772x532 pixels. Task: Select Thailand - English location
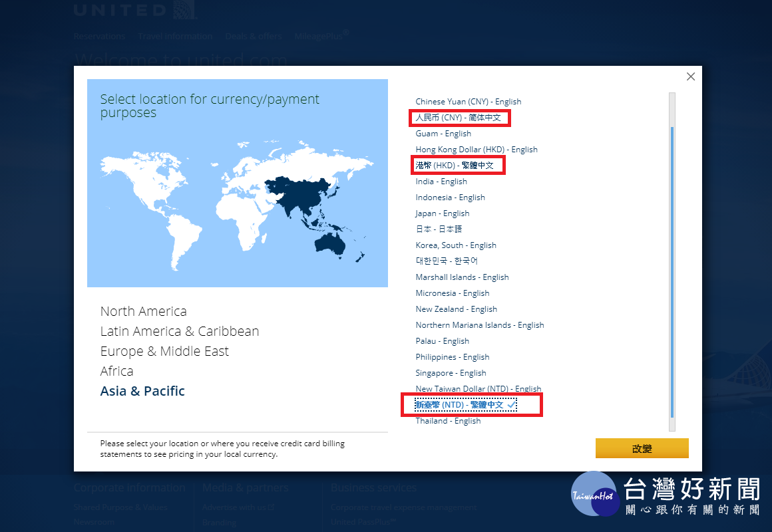[447, 421]
